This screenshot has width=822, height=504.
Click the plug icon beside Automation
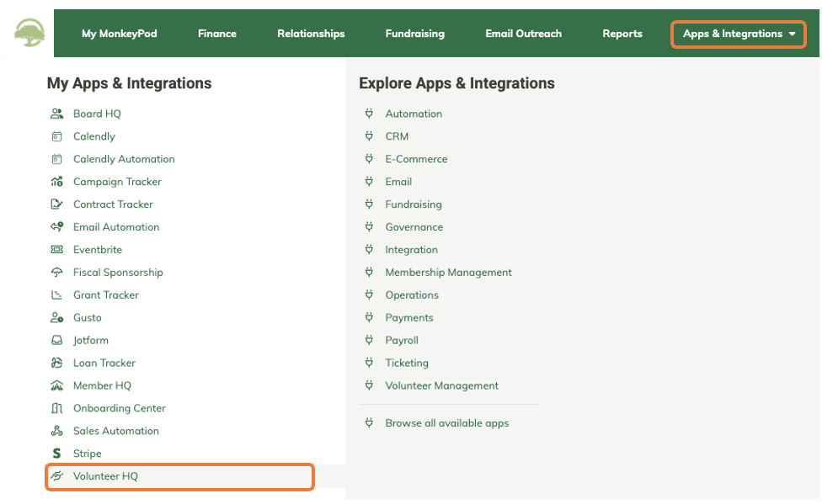[x=369, y=114]
